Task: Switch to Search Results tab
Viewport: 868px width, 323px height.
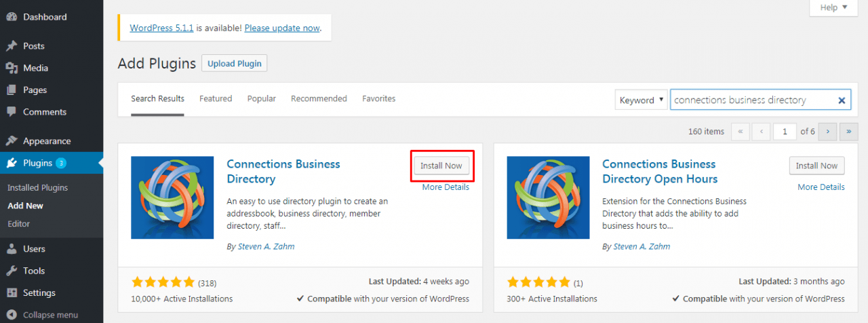Action: (x=157, y=98)
